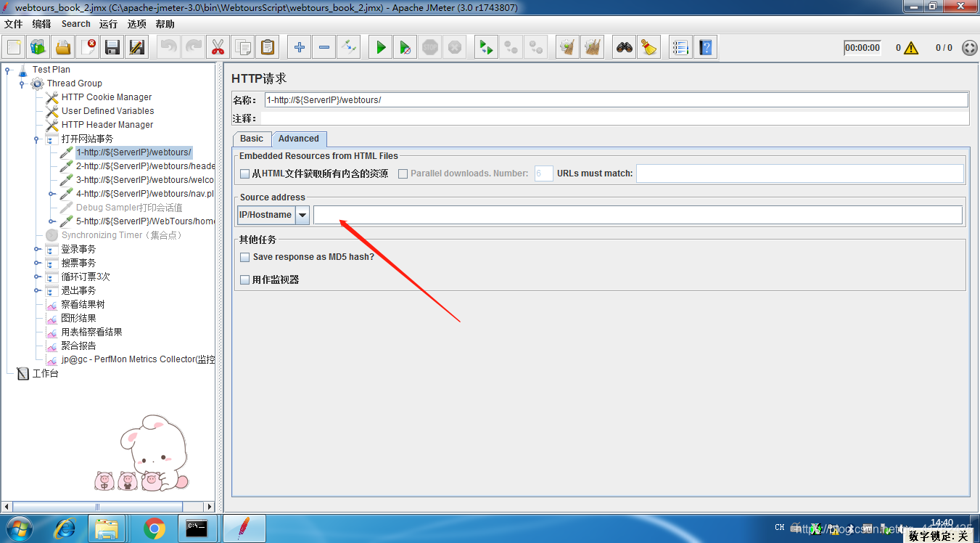The image size is (980, 543).
Task: Expand the 5-http WebTours home node
Action: (52, 221)
